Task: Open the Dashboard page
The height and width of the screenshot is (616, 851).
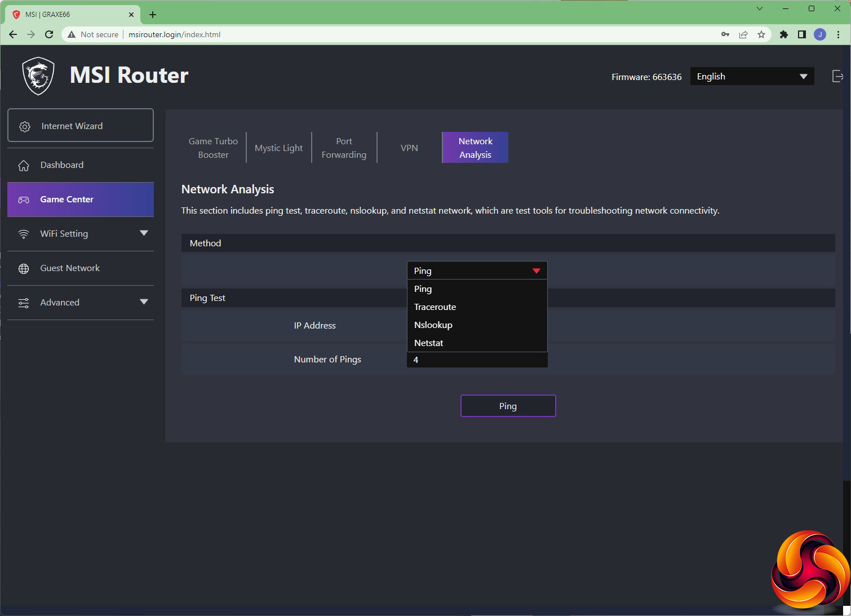Action: pos(81,165)
